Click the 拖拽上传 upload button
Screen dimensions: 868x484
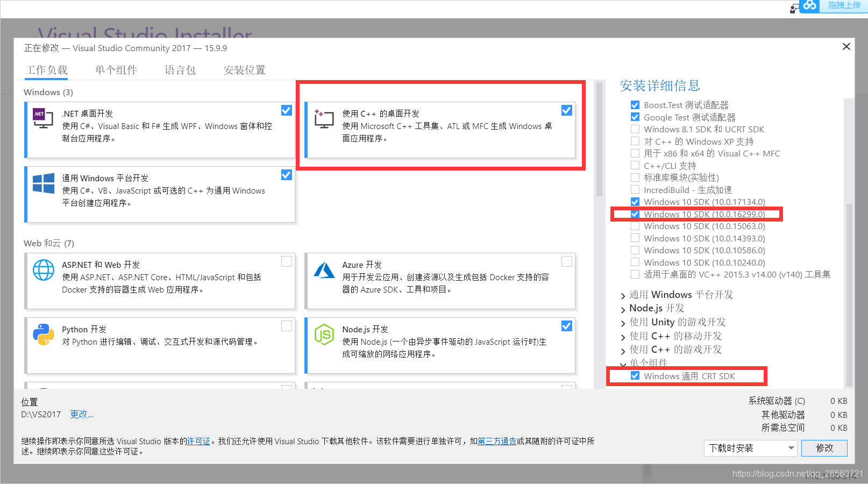pyautogui.click(x=843, y=5)
